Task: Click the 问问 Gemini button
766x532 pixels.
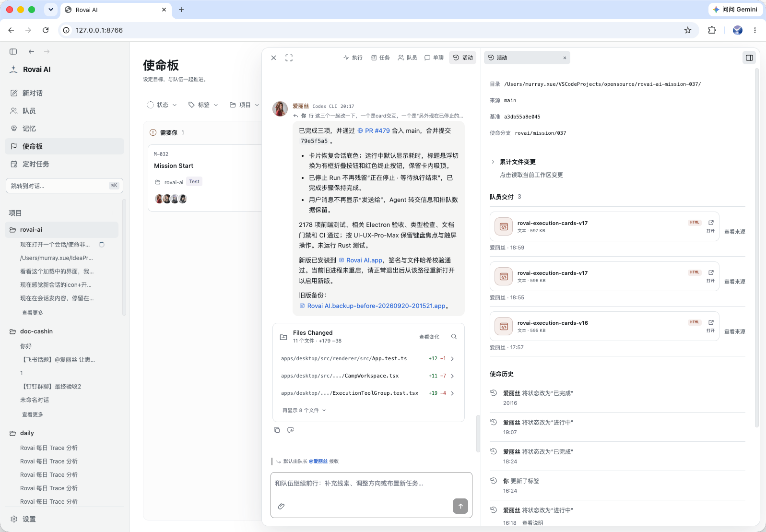Action: (735, 10)
